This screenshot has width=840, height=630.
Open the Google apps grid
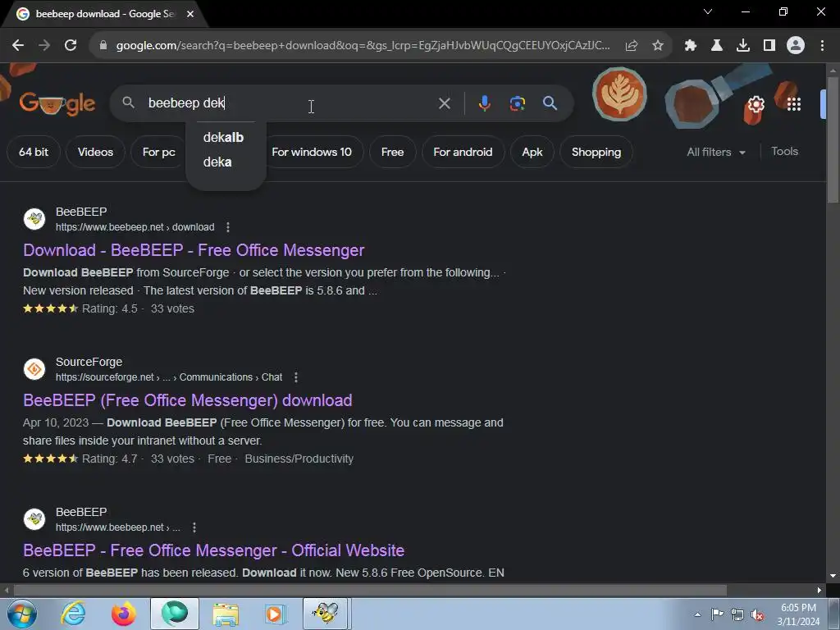tap(794, 104)
